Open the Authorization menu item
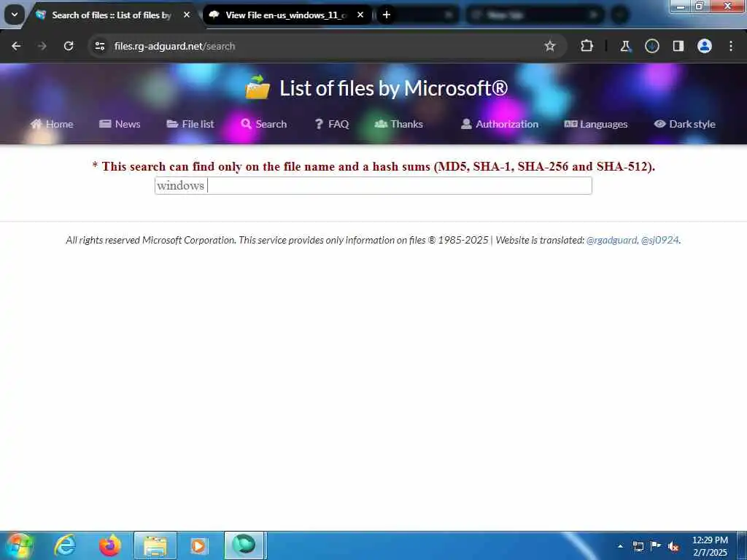 coord(499,124)
